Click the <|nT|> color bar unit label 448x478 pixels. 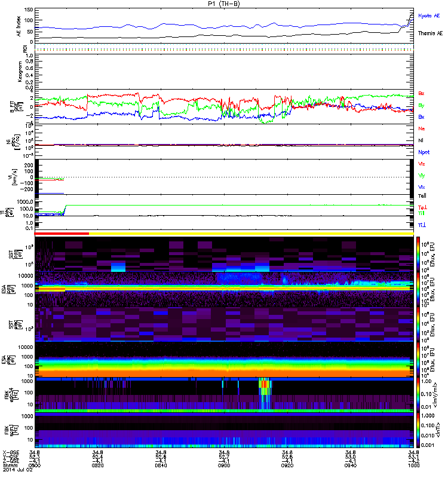(x=439, y=430)
